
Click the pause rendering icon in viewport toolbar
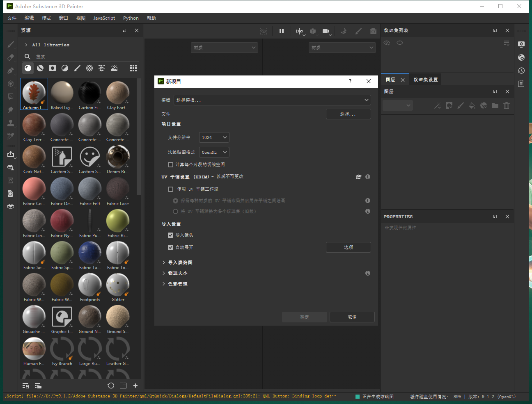[x=282, y=31]
